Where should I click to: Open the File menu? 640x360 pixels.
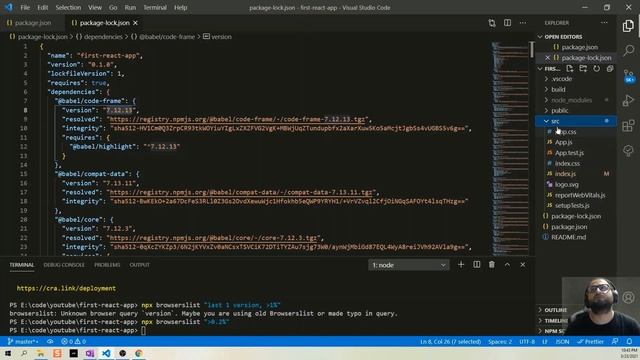pos(25,7)
